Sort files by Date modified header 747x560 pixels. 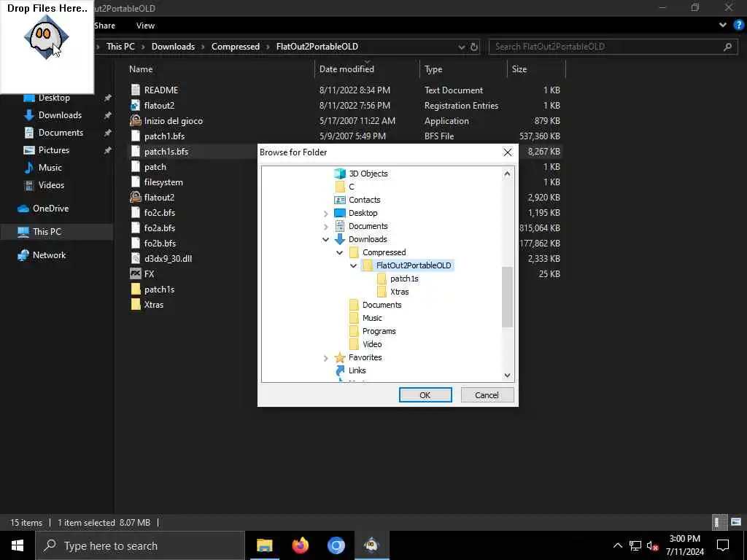[x=347, y=69]
